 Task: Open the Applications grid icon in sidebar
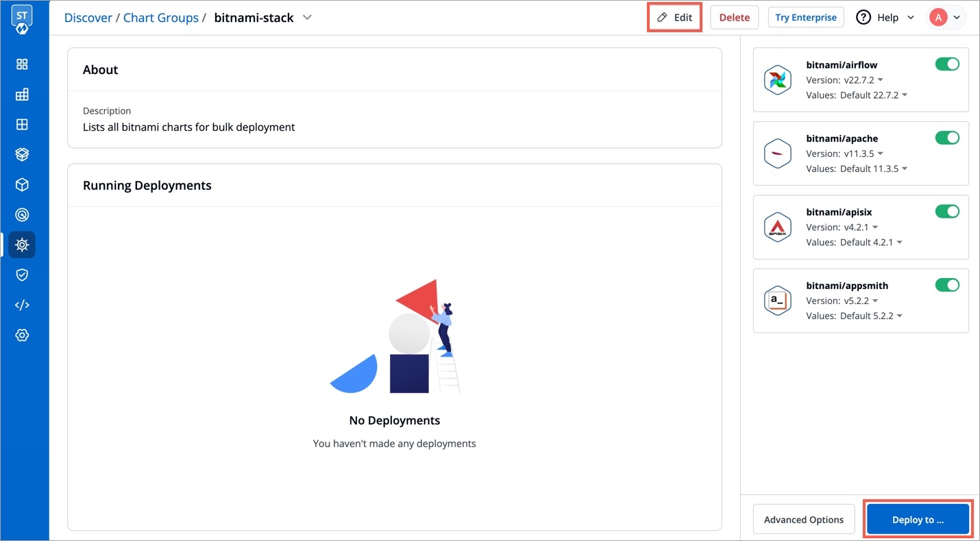(x=22, y=64)
